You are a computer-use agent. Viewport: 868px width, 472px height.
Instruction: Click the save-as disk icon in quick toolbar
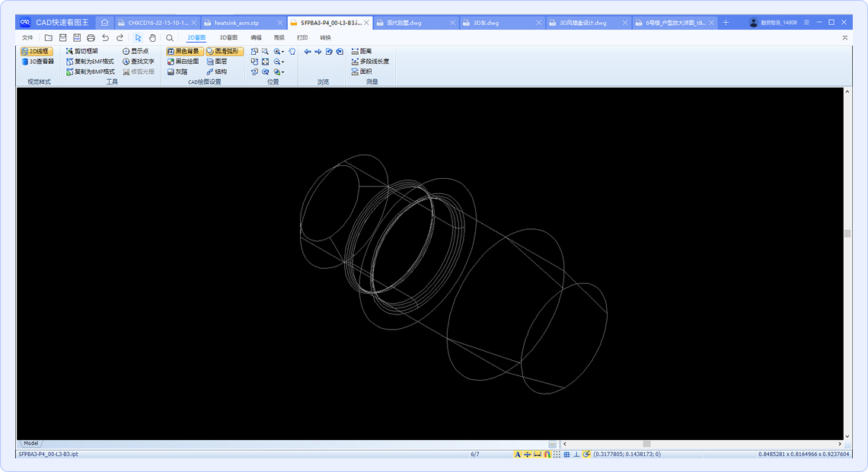click(x=77, y=37)
